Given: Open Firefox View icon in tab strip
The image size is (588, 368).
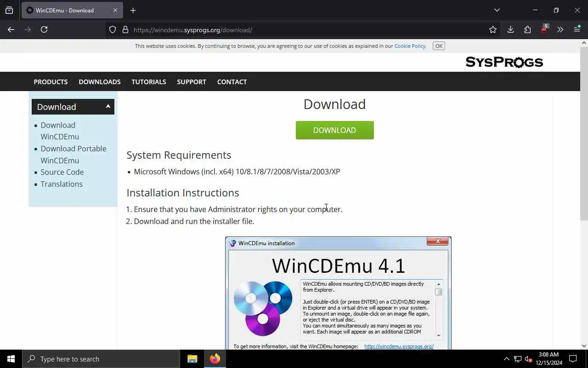Looking at the screenshot, I should [x=9, y=10].
